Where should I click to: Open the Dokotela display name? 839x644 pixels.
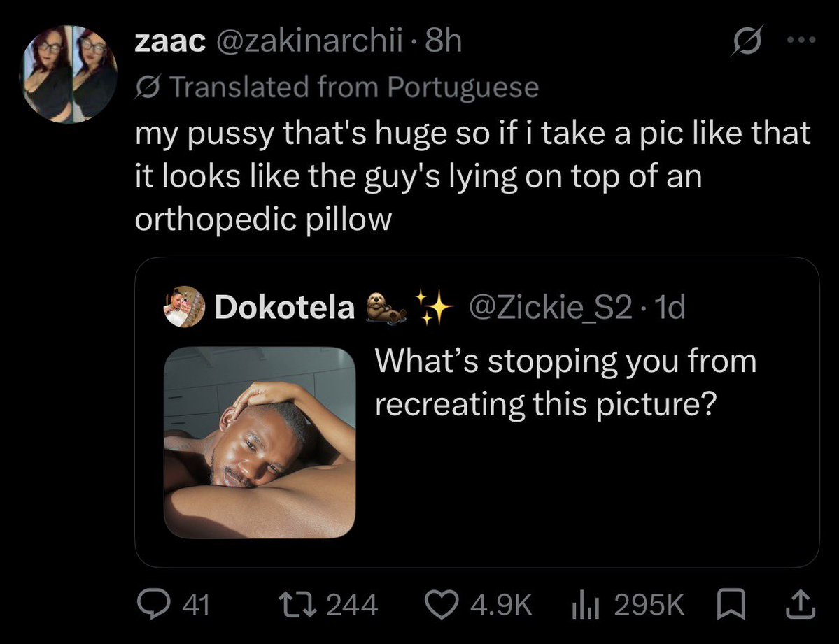(285, 308)
